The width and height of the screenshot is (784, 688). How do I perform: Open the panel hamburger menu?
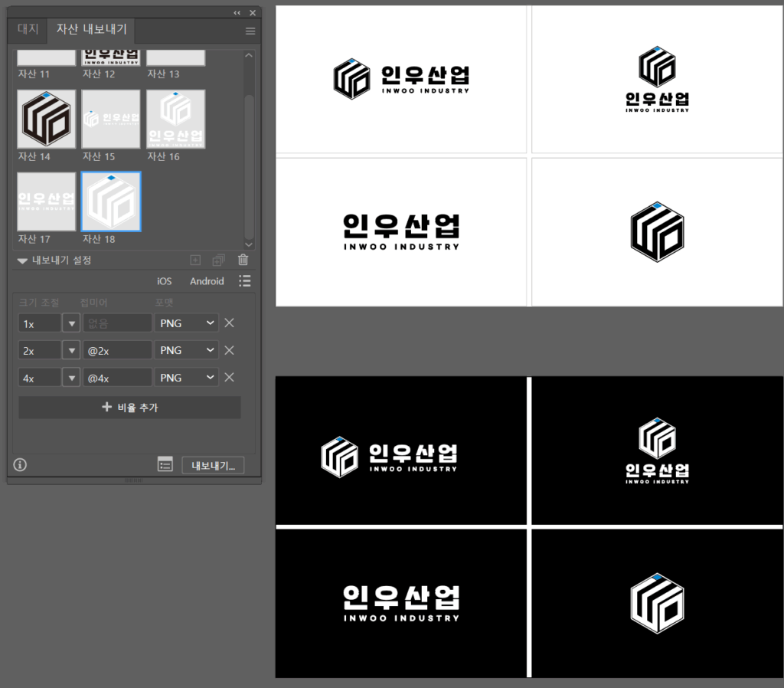(x=250, y=31)
